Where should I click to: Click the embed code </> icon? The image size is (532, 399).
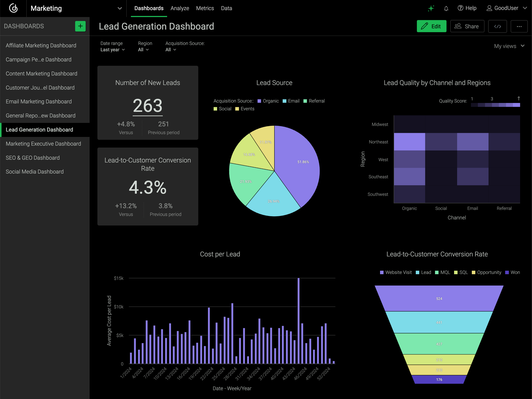[x=497, y=26]
